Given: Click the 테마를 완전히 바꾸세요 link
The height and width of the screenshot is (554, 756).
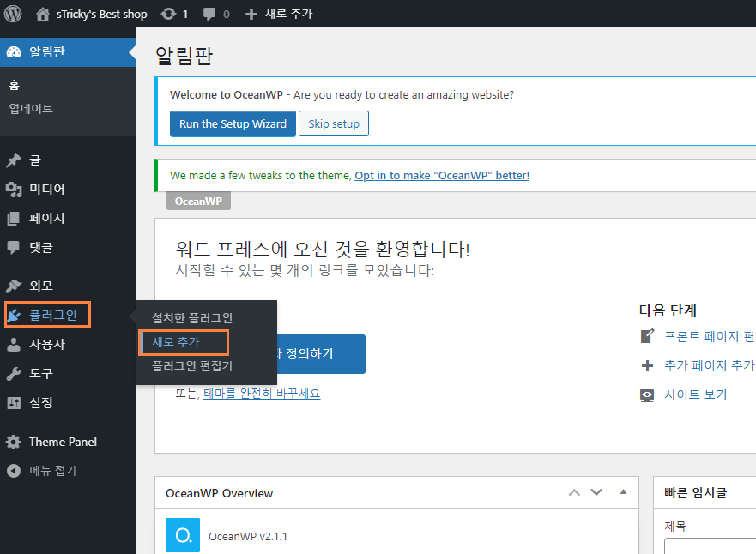Looking at the screenshot, I should tap(262, 394).
